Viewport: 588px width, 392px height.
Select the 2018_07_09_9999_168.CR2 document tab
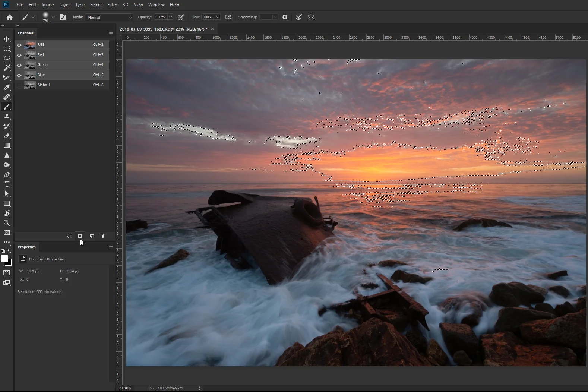(164, 29)
